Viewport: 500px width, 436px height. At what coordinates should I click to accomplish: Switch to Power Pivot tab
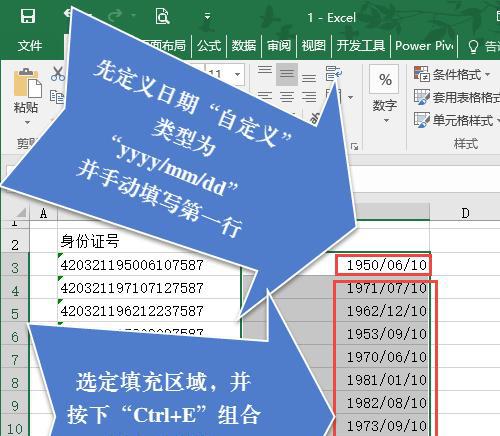[x=424, y=45]
